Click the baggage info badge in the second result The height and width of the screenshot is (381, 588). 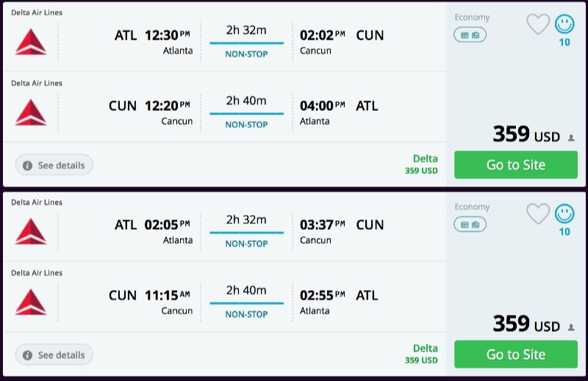(470, 224)
